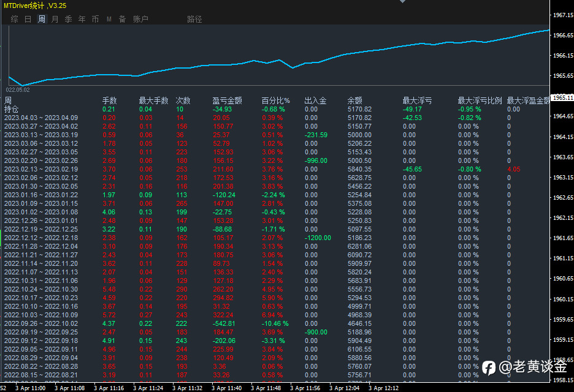This screenshot has height=392, width=574.
Task: Select the 周 weekly tab
Action: coord(42,19)
